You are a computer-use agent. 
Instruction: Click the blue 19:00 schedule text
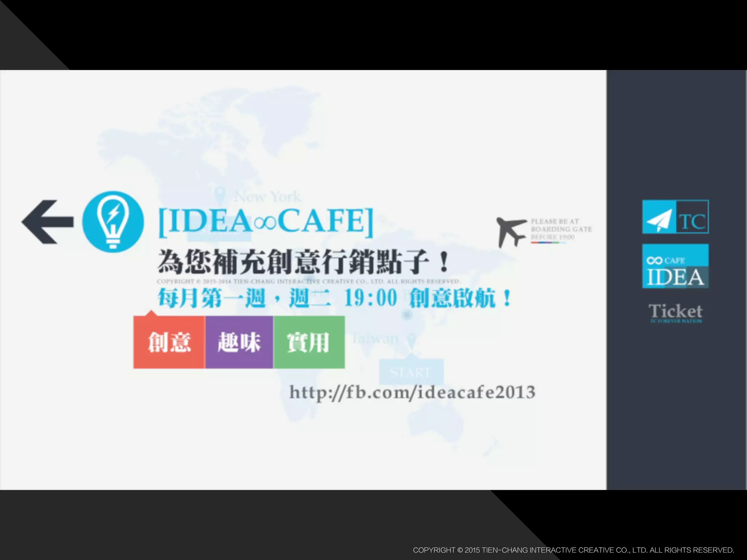coord(371,298)
